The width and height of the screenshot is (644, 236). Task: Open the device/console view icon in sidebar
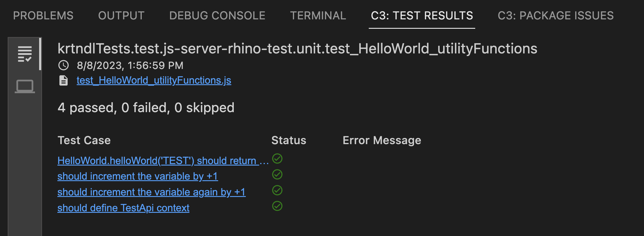click(25, 87)
